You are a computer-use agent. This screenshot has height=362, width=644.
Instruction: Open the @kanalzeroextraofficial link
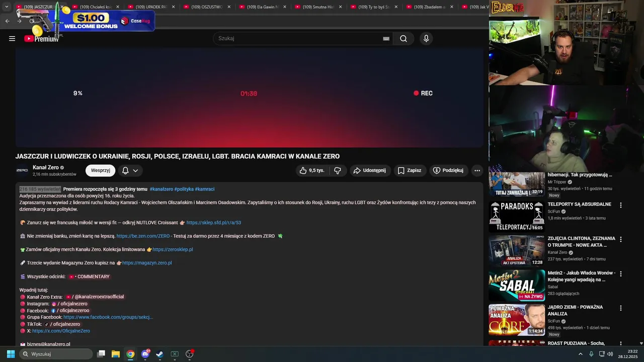coord(95,297)
